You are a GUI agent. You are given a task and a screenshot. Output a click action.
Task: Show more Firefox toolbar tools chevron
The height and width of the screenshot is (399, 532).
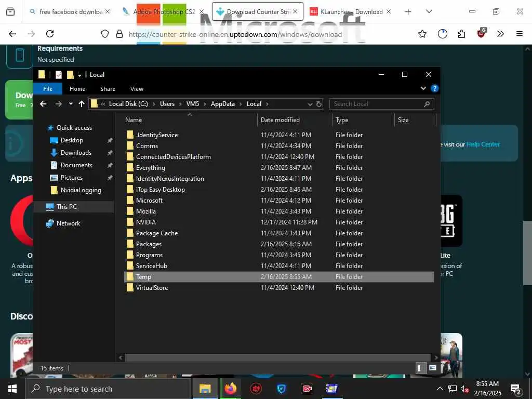pos(500,34)
